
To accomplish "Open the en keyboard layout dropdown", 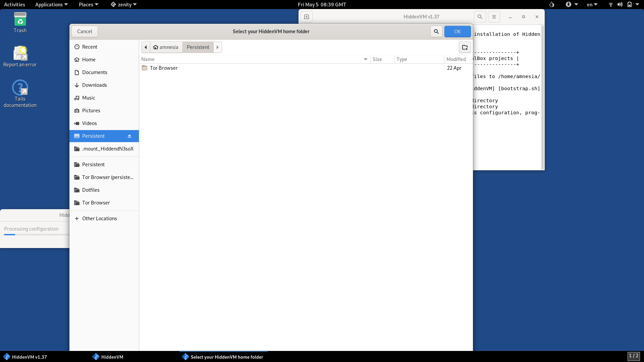I will coord(592,4).
